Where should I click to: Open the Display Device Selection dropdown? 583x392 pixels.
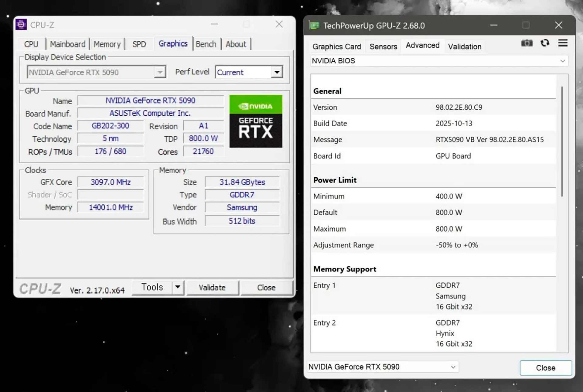point(159,72)
